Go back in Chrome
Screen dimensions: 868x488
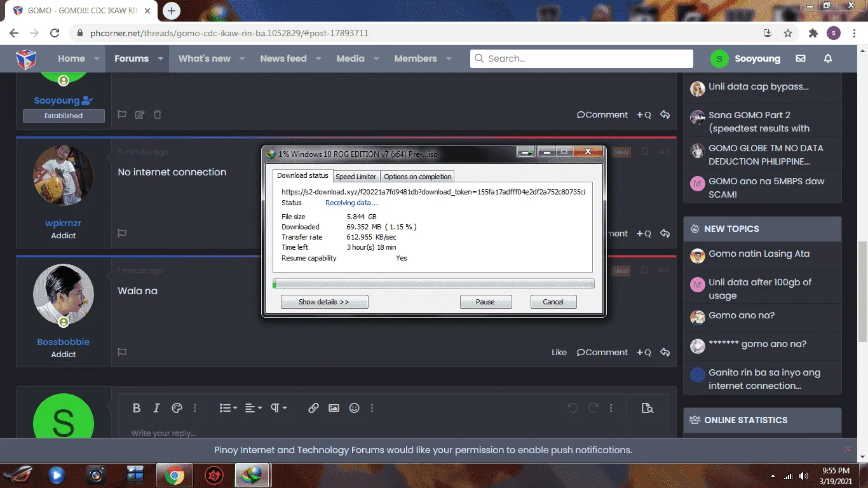(x=14, y=33)
